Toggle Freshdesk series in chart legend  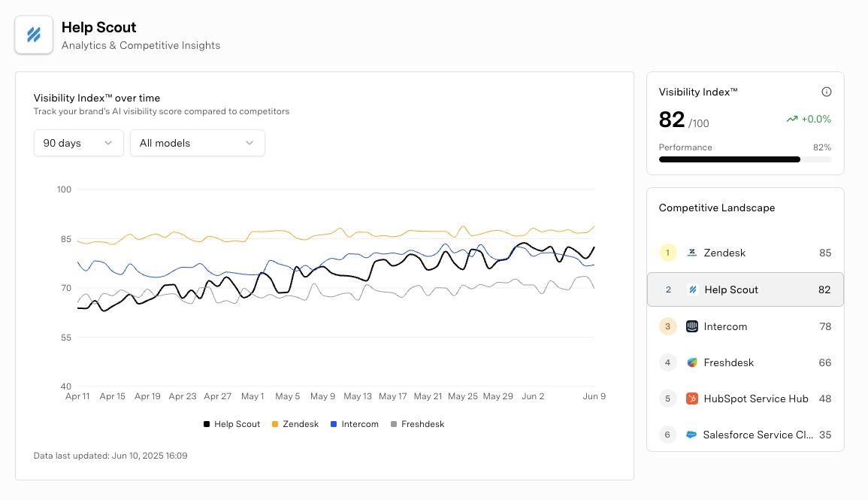click(x=417, y=424)
